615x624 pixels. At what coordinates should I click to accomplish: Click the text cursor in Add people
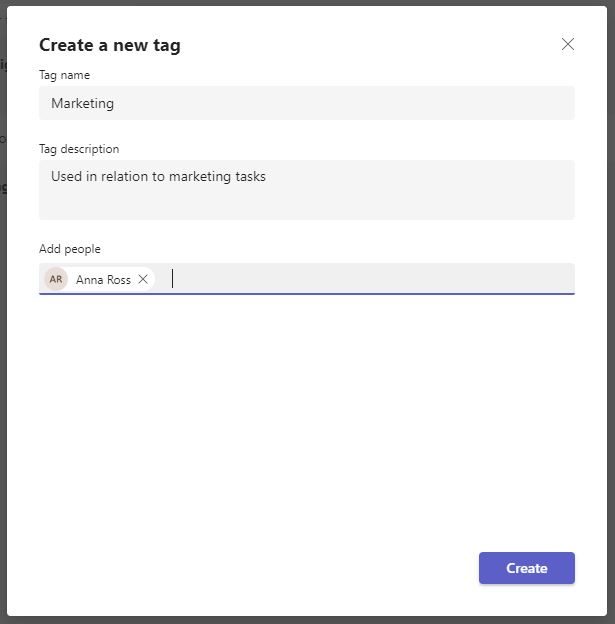[173, 279]
